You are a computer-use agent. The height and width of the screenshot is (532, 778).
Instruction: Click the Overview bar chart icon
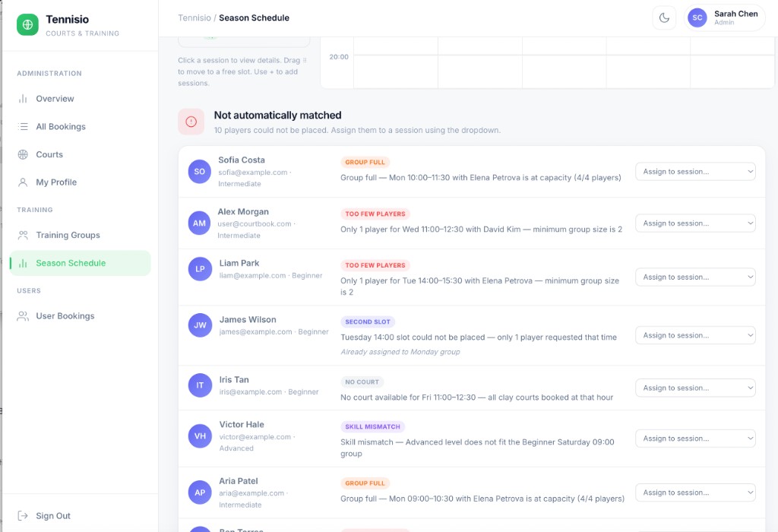point(23,99)
